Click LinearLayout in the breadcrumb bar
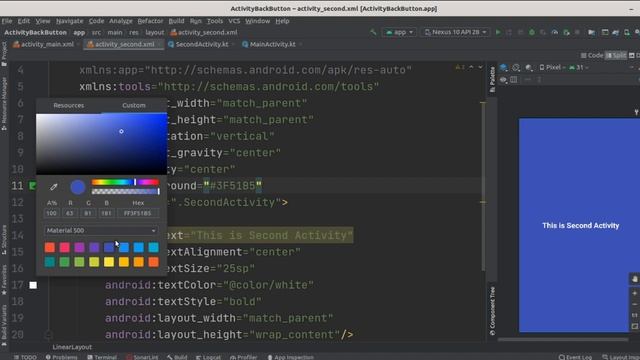The image size is (640, 360). click(72, 347)
